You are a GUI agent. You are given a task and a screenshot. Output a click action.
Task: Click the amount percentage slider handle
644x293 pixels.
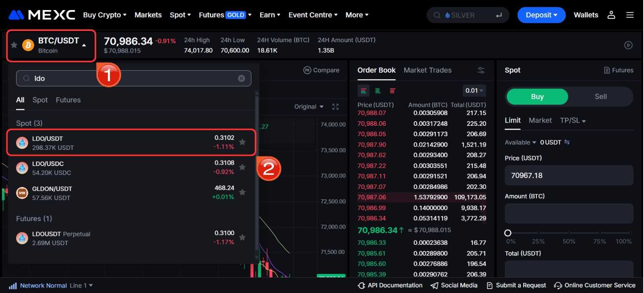508,233
